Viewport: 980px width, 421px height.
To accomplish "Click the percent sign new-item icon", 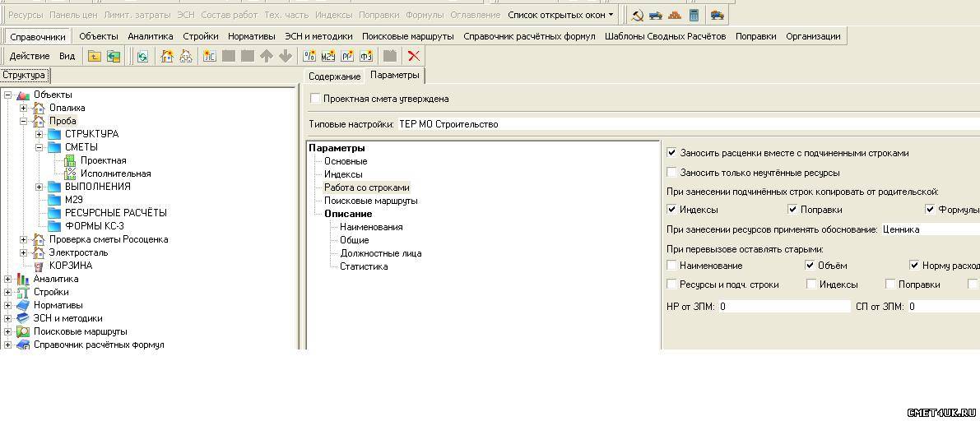I will tap(309, 56).
